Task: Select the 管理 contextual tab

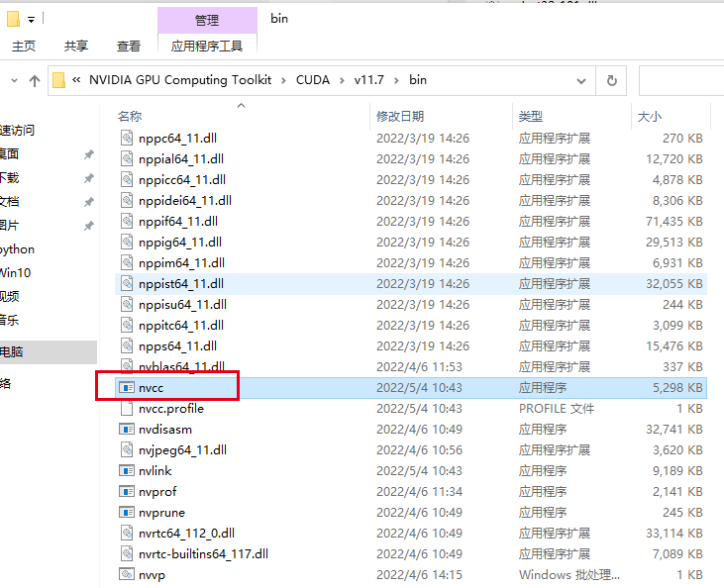Action: (x=207, y=21)
